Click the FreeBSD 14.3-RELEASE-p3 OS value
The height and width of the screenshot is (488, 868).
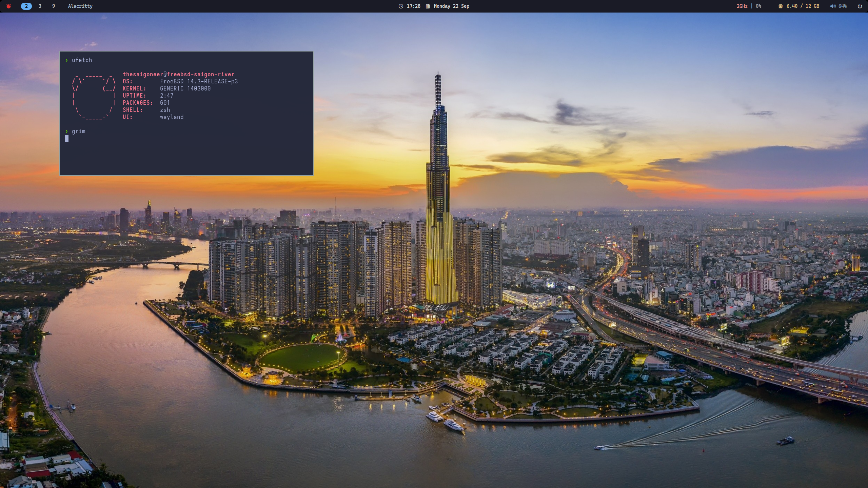click(x=199, y=81)
